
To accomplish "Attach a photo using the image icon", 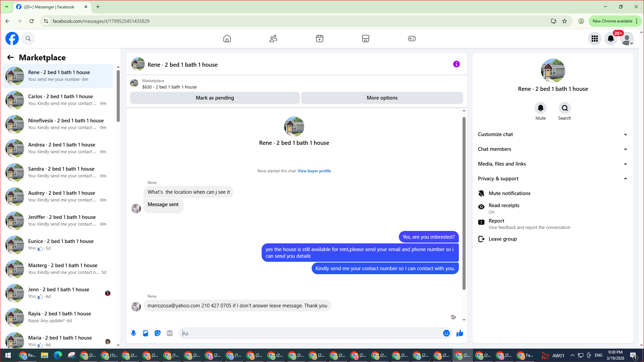I will [x=146, y=333].
